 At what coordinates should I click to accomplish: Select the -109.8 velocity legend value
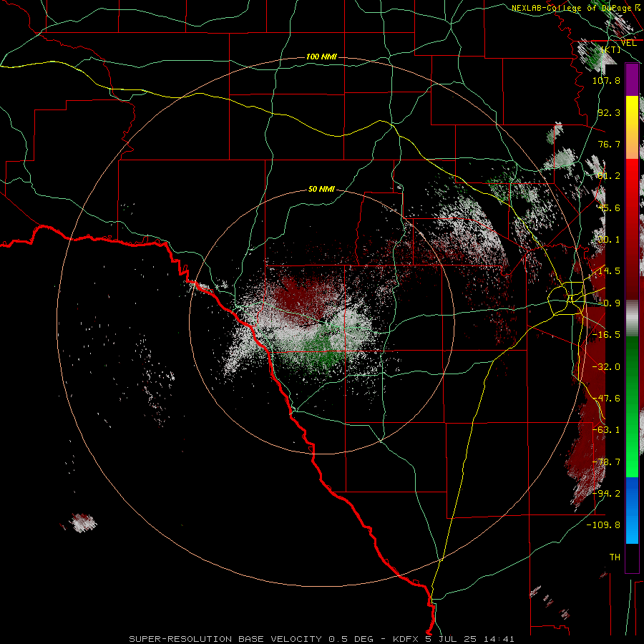click(x=603, y=525)
